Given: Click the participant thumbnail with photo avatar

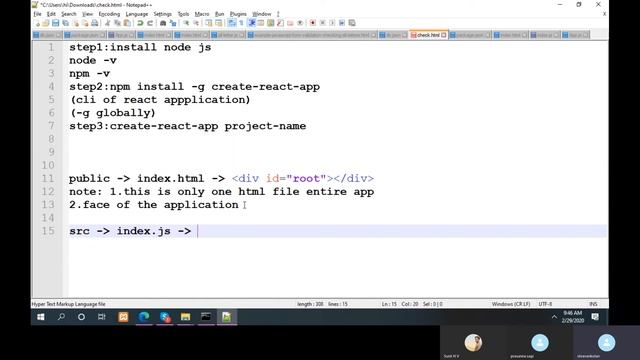Looking at the screenshot, I should click(473, 343).
